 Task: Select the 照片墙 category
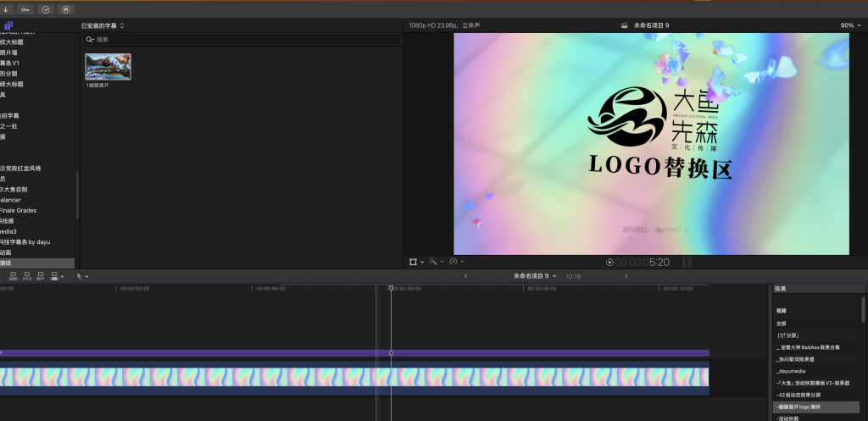pos(8,53)
